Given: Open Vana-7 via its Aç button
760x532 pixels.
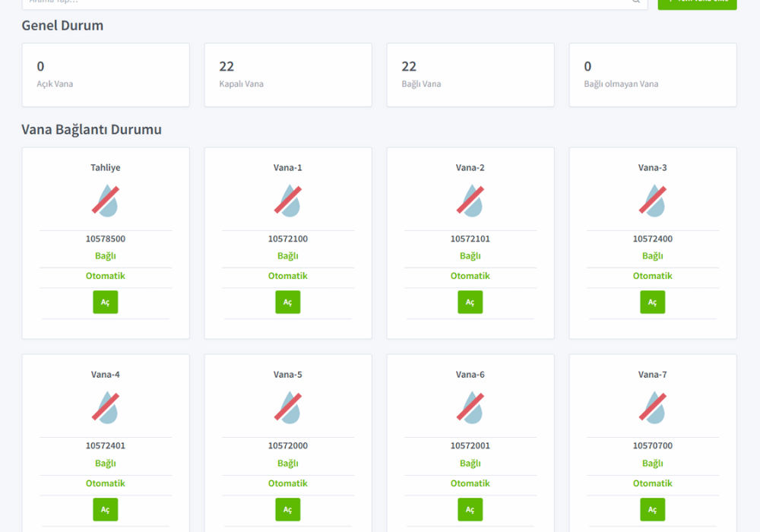Looking at the screenshot, I should (x=653, y=509).
